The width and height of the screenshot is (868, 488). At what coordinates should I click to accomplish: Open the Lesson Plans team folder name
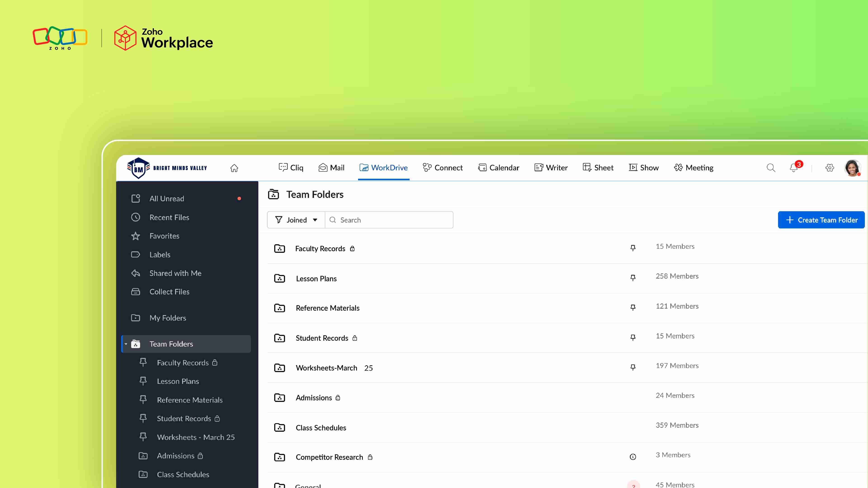[x=316, y=279]
